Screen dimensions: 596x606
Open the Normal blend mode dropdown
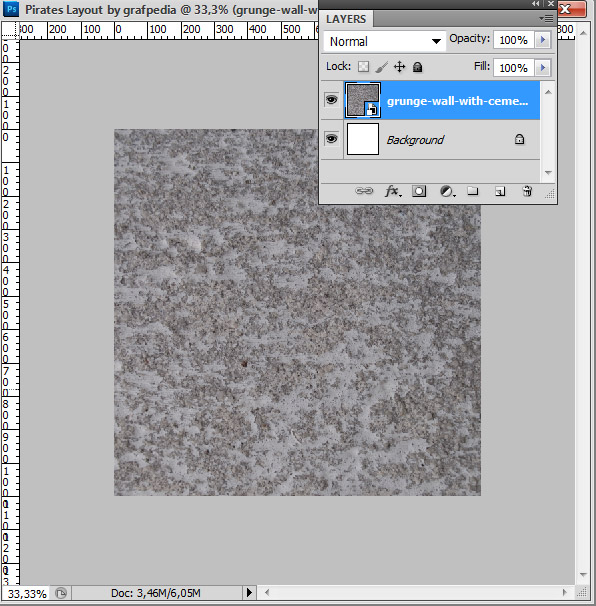(x=385, y=41)
